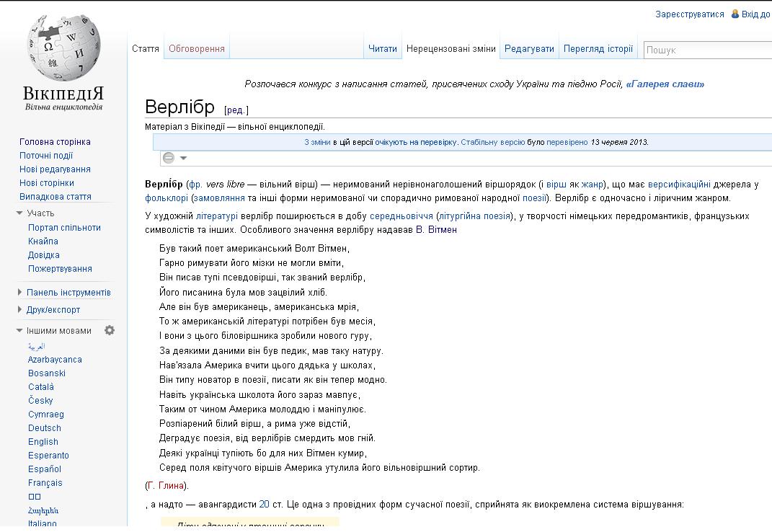The height and width of the screenshot is (532, 772).
Task: Open the «Галерея слави» contest link
Action: click(x=665, y=84)
